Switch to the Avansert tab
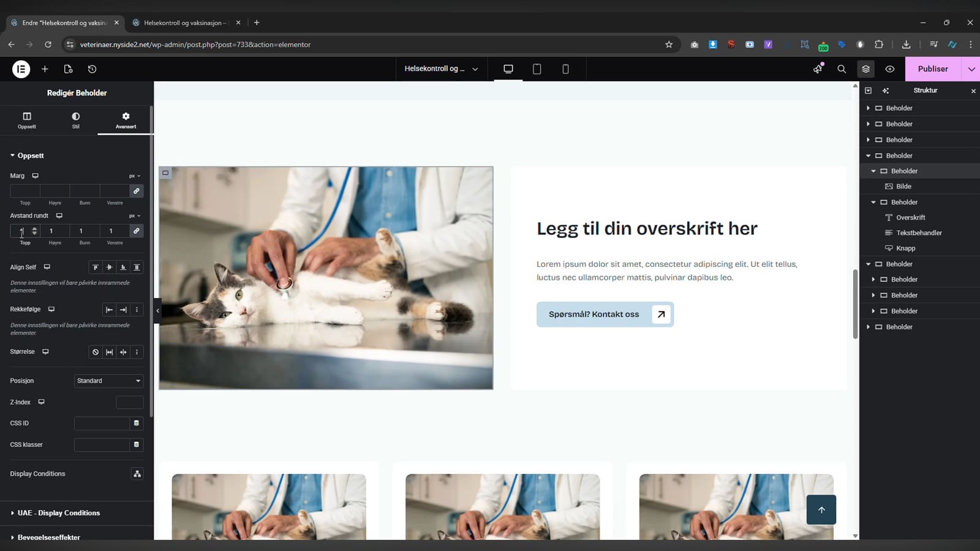This screenshot has height=551, width=980. (126, 120)
